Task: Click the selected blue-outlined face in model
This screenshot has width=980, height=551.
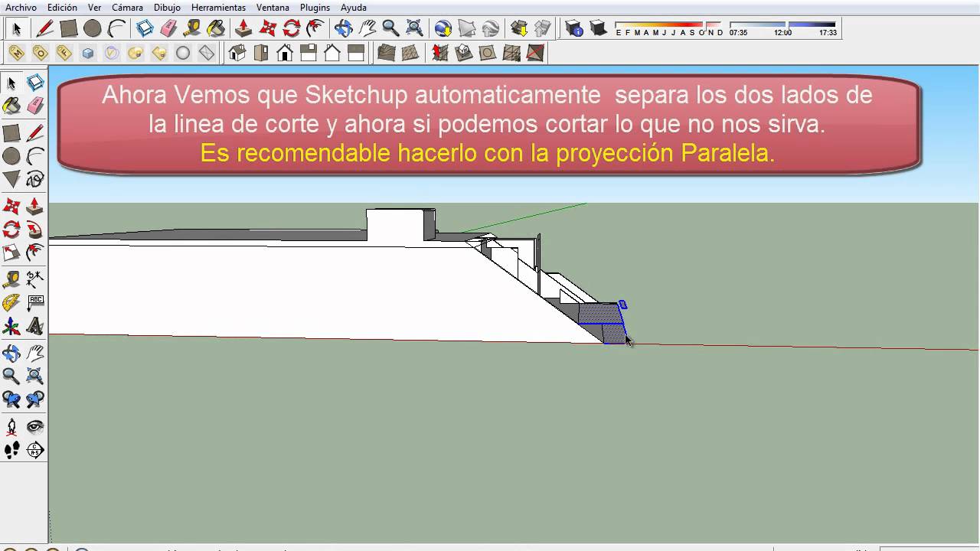Action: tap(601, 314)
